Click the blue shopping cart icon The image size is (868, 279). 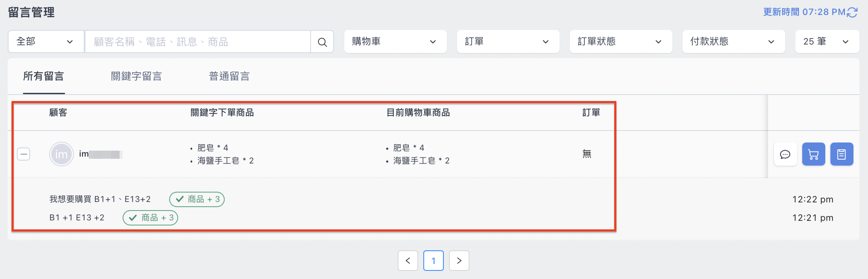point(813,154)
